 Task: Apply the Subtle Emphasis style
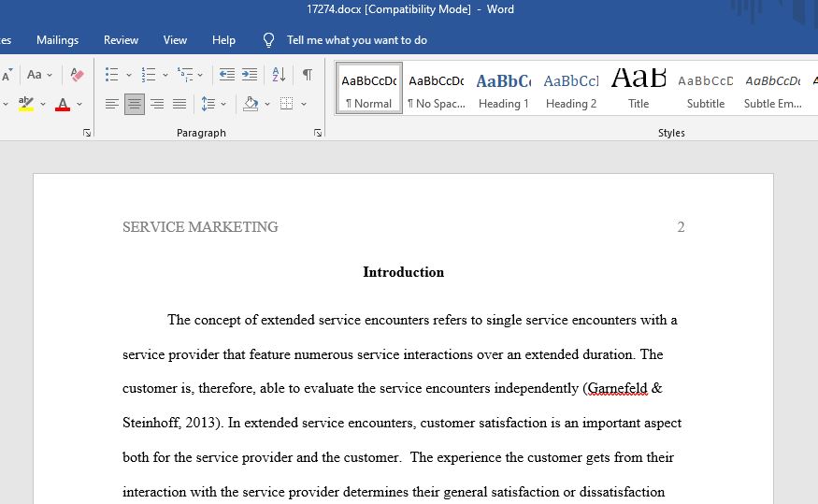coord(773,88)
